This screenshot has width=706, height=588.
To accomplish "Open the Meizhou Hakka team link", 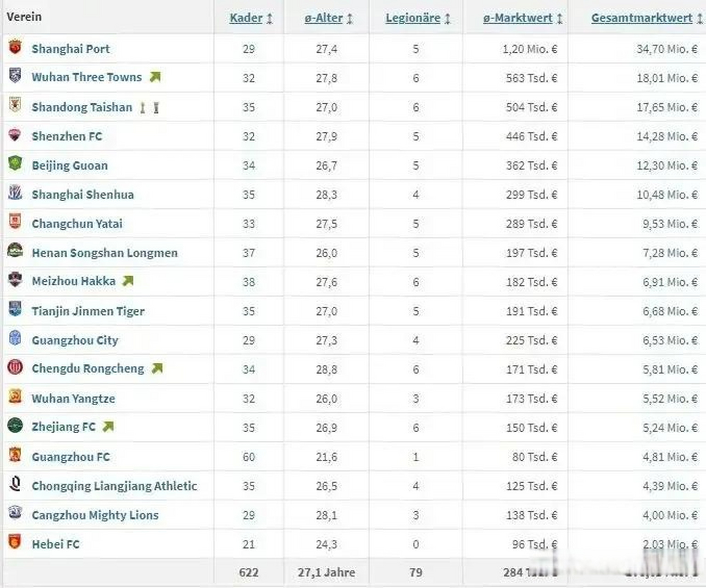I will [74, 281].
